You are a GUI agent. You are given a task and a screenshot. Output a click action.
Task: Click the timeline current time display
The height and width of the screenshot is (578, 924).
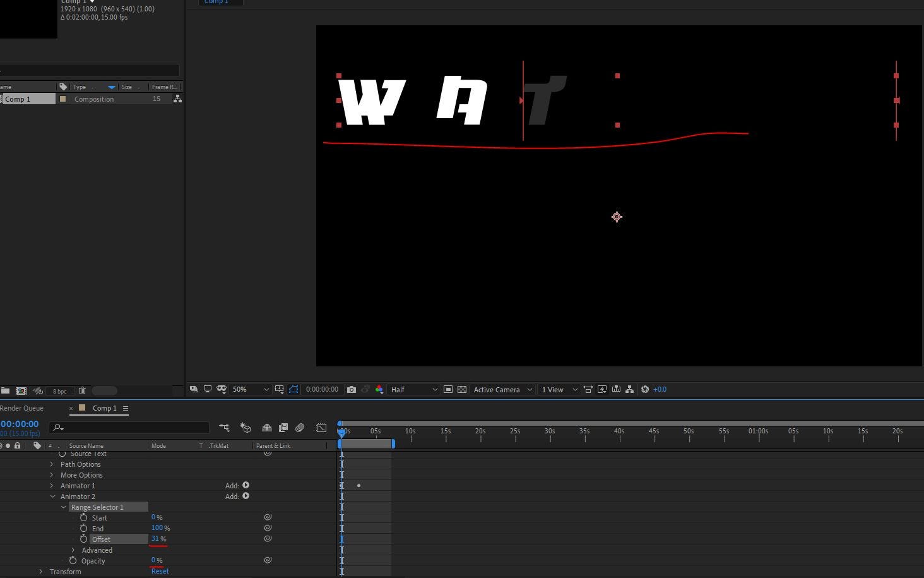20,424
